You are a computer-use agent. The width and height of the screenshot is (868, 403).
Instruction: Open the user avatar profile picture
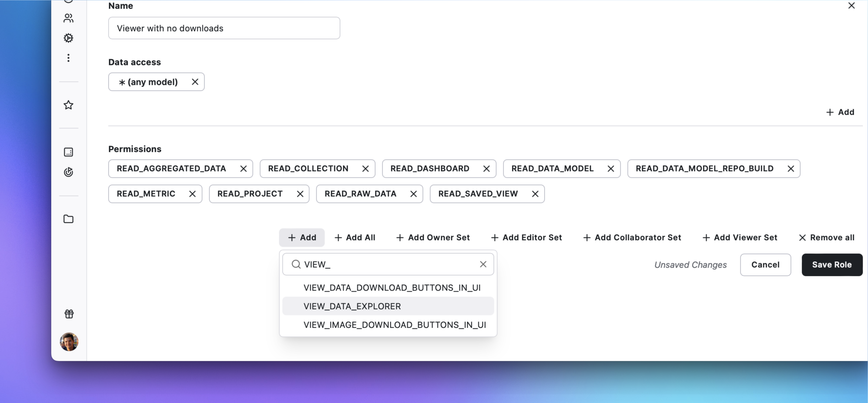[69, 342]
